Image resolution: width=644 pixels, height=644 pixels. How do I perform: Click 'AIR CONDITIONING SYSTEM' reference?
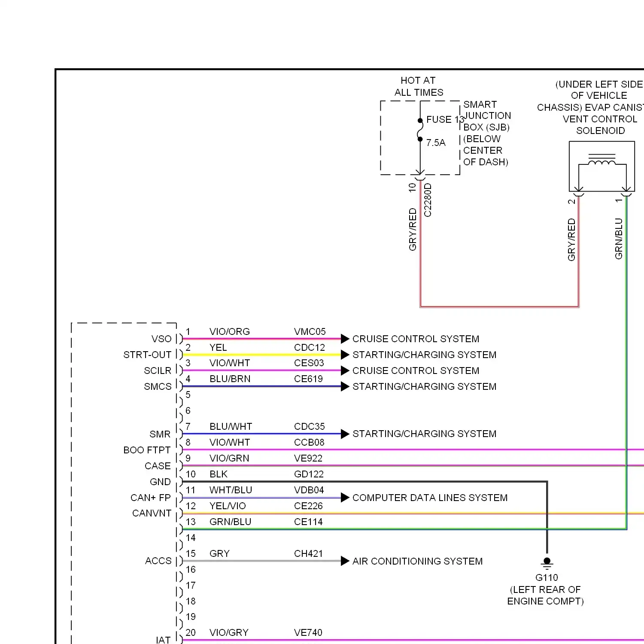tap(417, 561)
